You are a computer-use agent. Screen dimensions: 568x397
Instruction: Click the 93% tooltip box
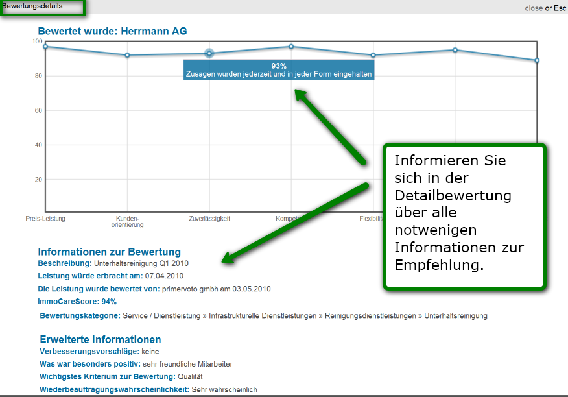(x=279, y=70)
